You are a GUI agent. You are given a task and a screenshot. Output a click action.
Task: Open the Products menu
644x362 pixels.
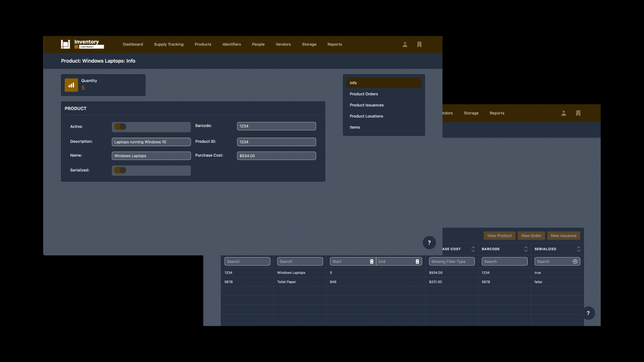click(x=203, y=44)
